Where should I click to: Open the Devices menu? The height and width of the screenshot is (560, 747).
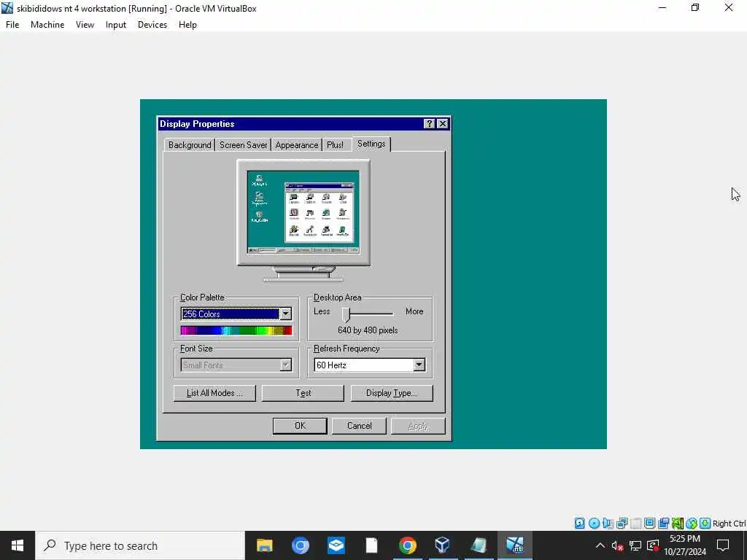coord(152,25)
